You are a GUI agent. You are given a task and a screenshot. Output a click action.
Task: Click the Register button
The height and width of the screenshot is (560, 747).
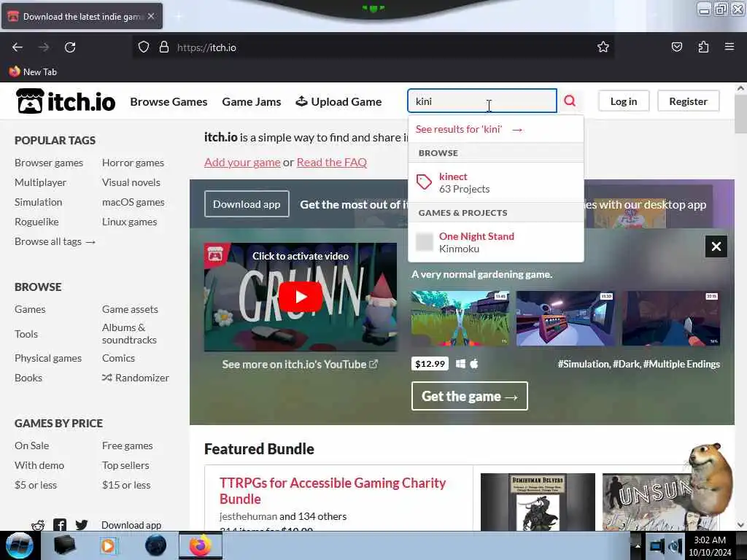(688, 101)
